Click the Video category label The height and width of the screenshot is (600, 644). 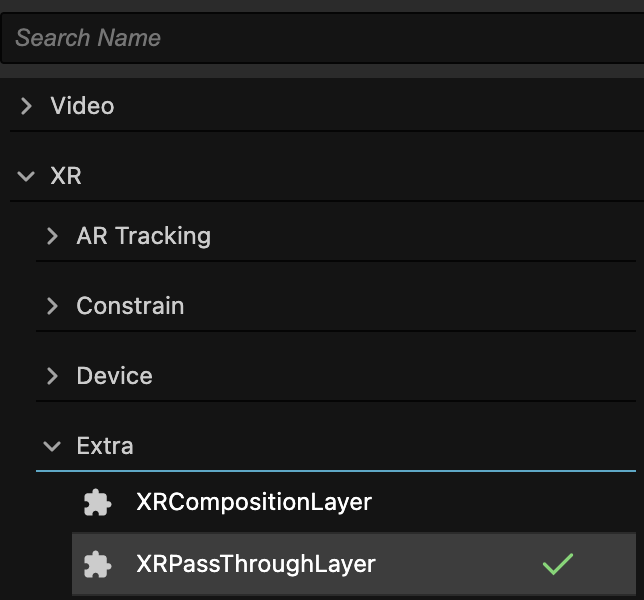[82, 106]
